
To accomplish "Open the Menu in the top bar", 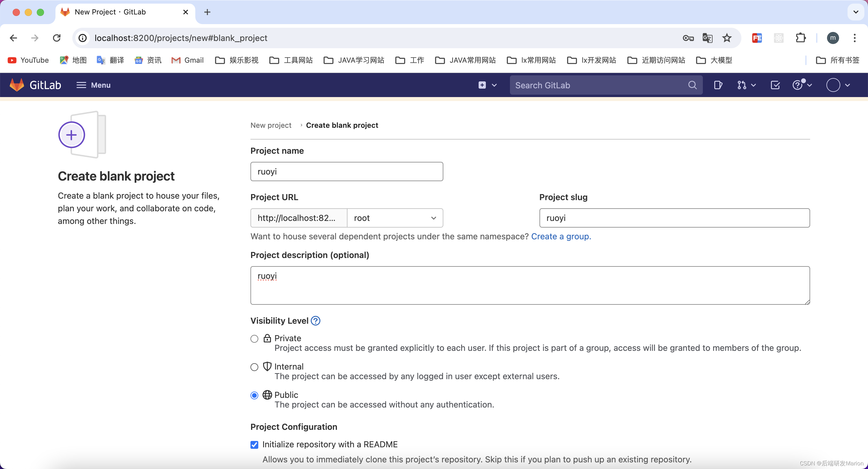I will coord(93,85).
